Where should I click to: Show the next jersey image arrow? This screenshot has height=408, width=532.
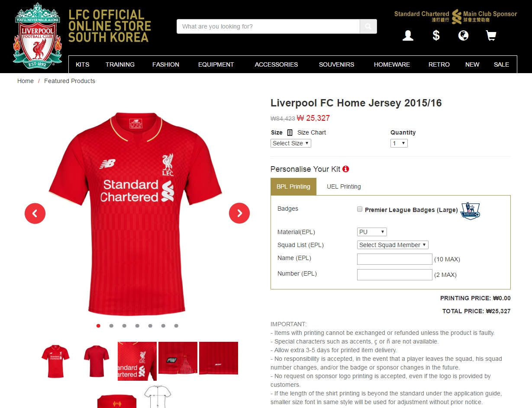click(239, 213)
